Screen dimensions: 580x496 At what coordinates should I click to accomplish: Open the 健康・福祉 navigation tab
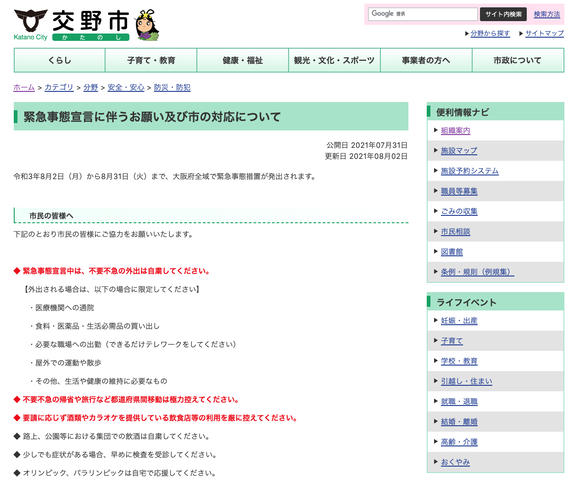243,60
